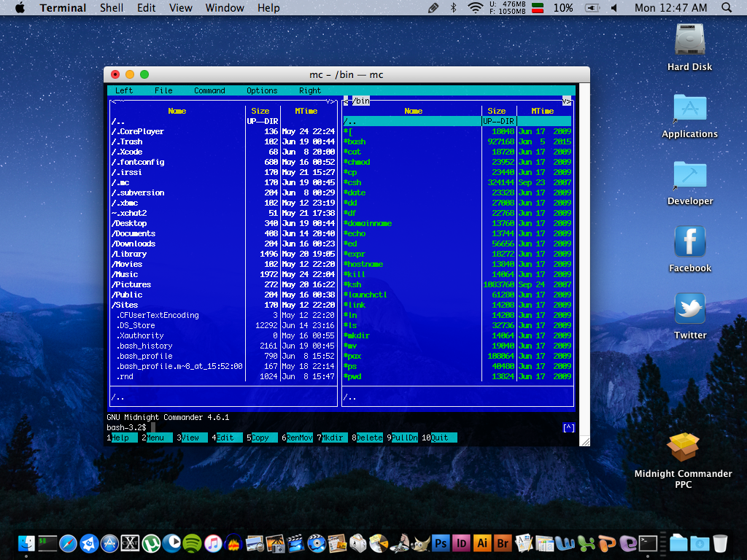Open the Trash in the dock

720,543
